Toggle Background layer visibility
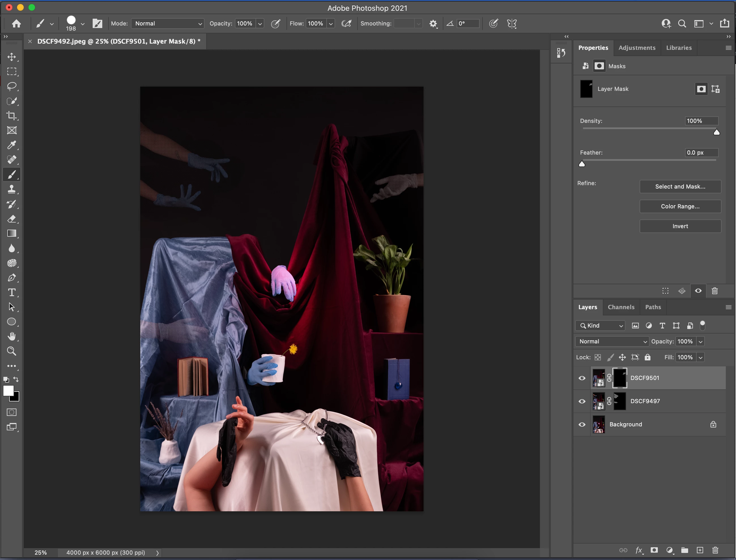Image resolution: width=736 pixels, height=560 pixels. [582, 424]
